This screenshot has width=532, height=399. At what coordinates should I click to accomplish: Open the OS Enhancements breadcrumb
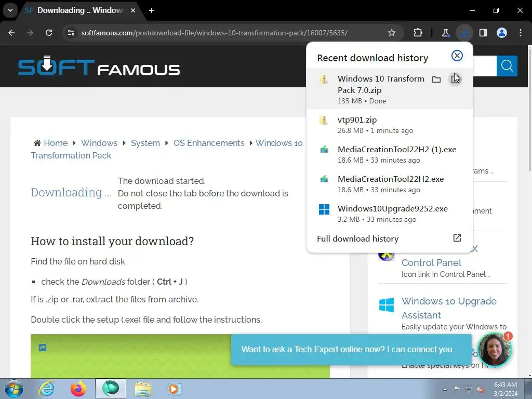tap(209, 143)
